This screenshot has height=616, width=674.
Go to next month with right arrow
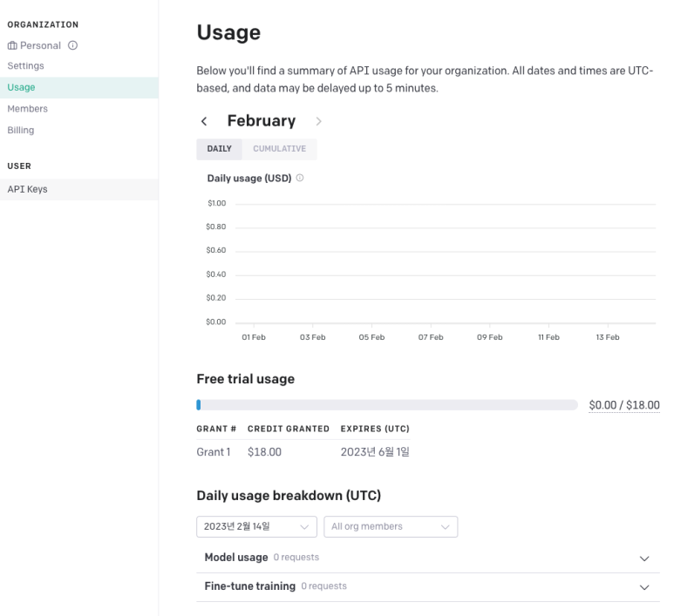coord(318,121)
